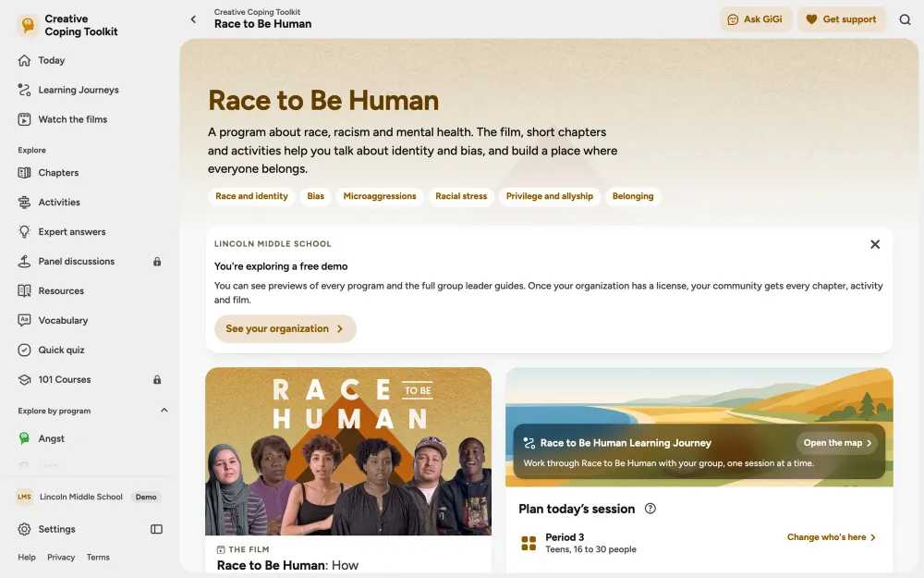Click the Help footer link
Viewport: 924px width, 578px height.
[x=27, y=558]
